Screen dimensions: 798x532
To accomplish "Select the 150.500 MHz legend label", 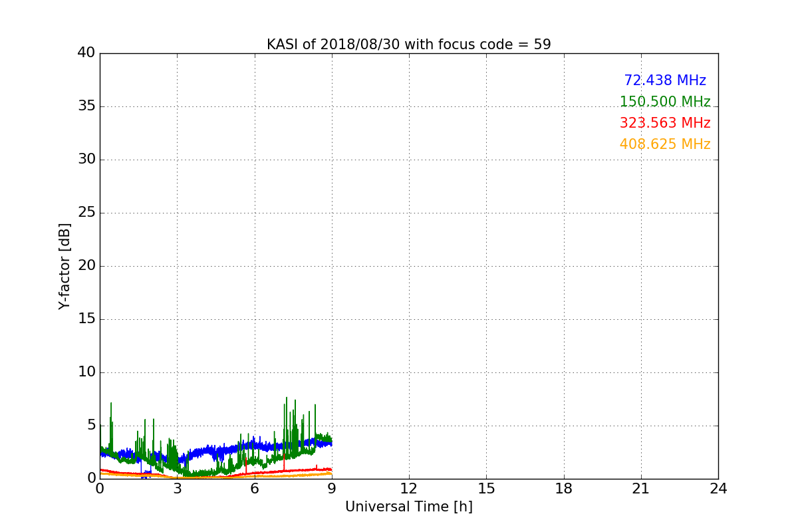I will coord(665,102).
